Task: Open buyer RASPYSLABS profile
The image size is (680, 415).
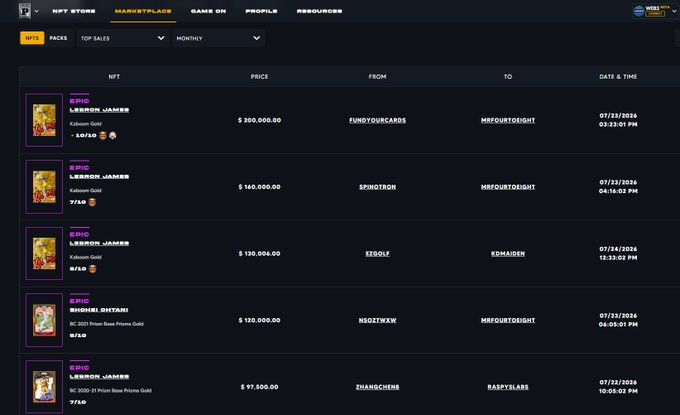Action: (508, 387)
